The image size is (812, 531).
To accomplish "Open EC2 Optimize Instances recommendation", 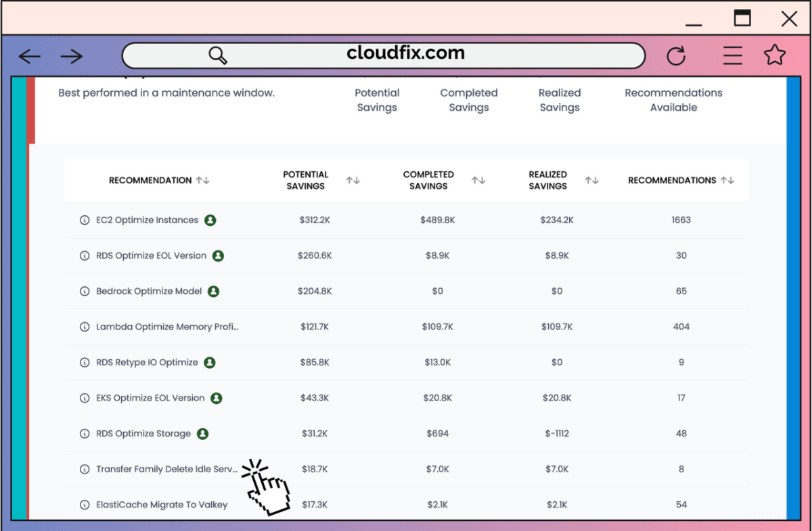I will (x=147, y=221).
